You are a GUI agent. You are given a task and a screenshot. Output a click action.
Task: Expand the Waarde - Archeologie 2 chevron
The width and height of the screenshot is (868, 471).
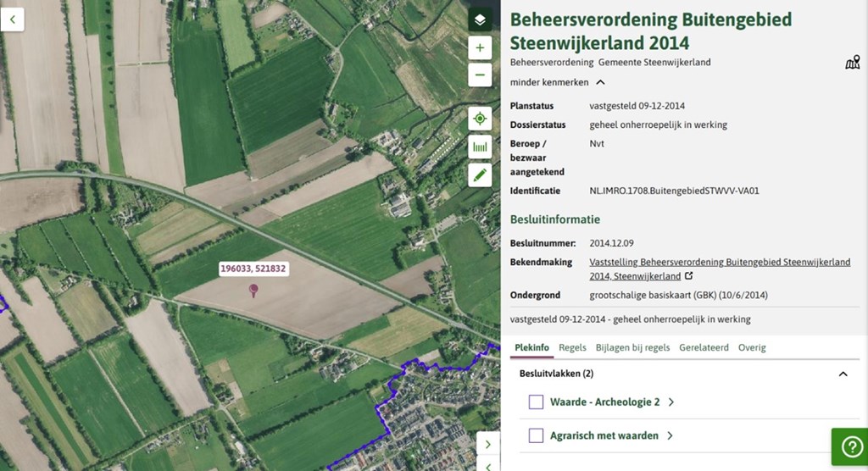pos(671,402)
